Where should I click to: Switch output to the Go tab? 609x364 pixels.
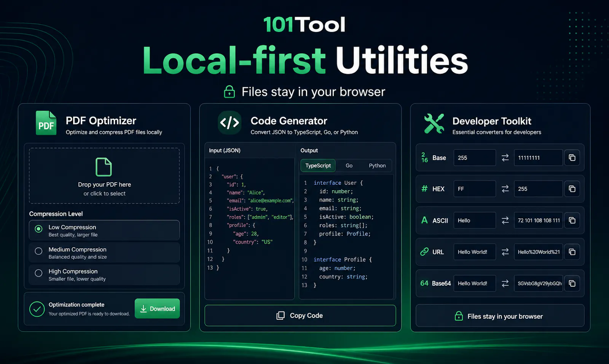tap(349, 165)
